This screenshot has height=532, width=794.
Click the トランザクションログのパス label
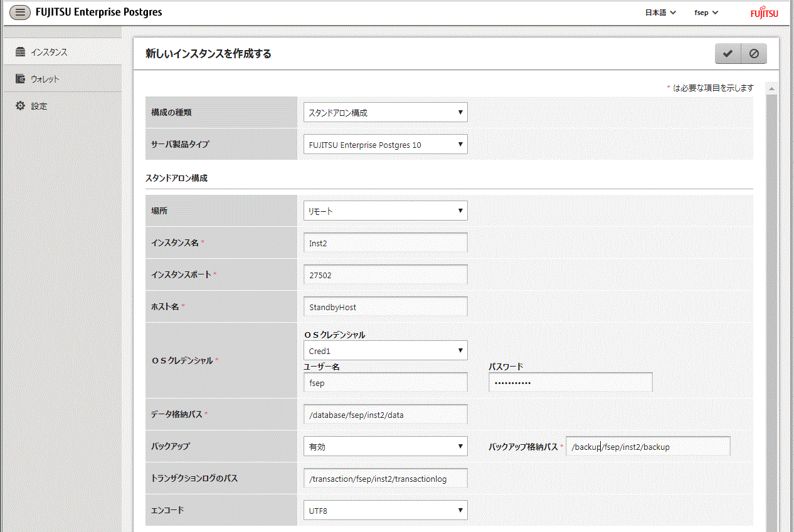tap(194, 479)
